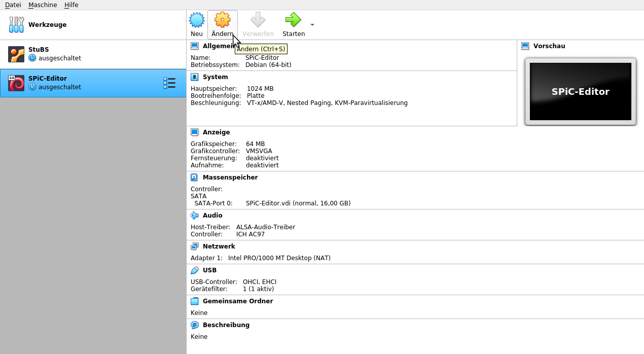Open the Maschine menu
The width and height of the screenshot is (644, 354).
43,5
